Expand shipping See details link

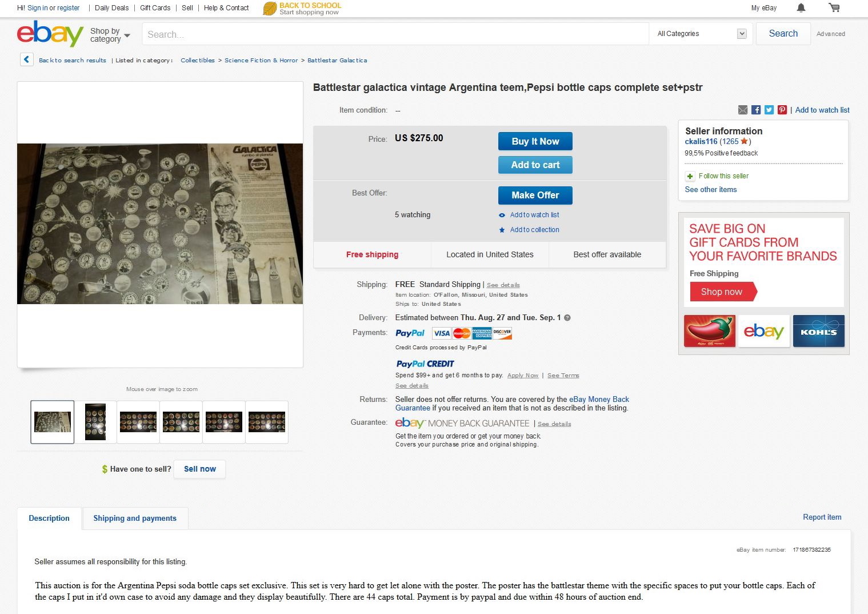pos(503,285)
